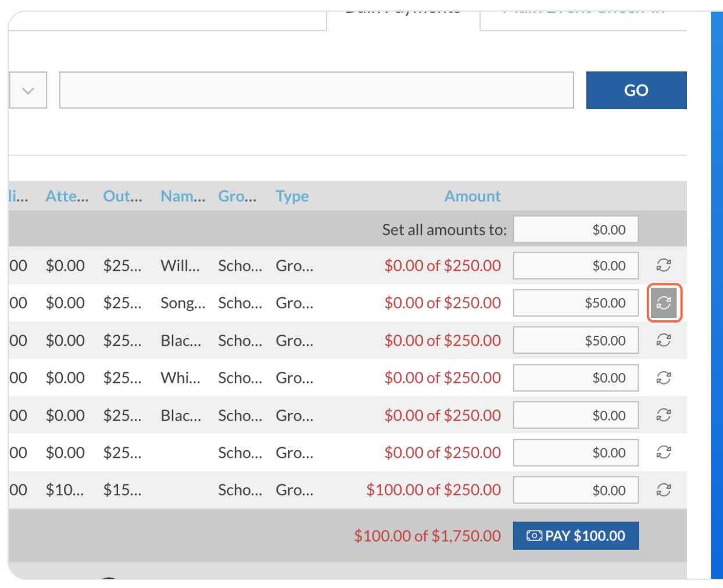Click the amount input in the Will... row
This screenshot has width=723, height=588.
coord(576,266)
